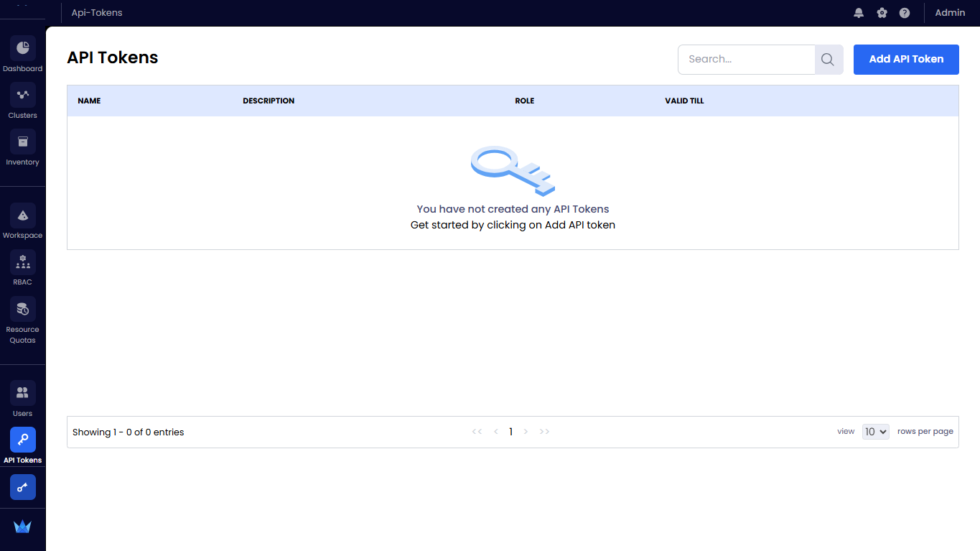Click the unlabeled key icon in sidebar

[23, 487]
